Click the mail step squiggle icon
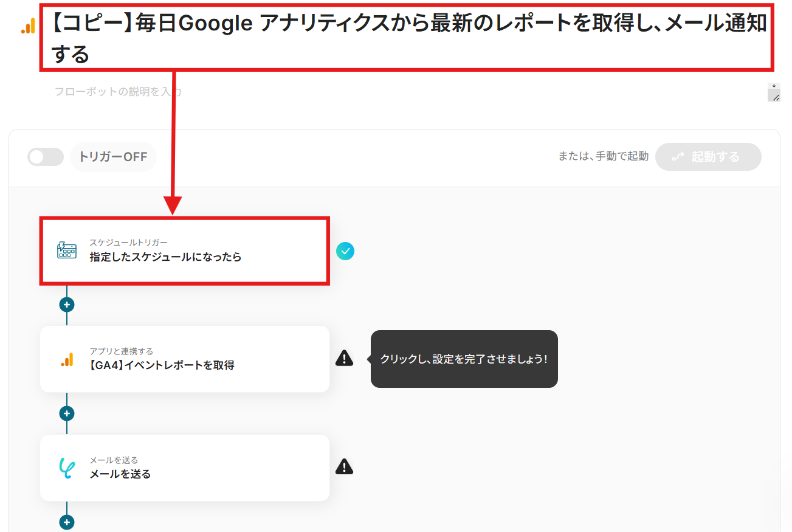 (67, 468)
